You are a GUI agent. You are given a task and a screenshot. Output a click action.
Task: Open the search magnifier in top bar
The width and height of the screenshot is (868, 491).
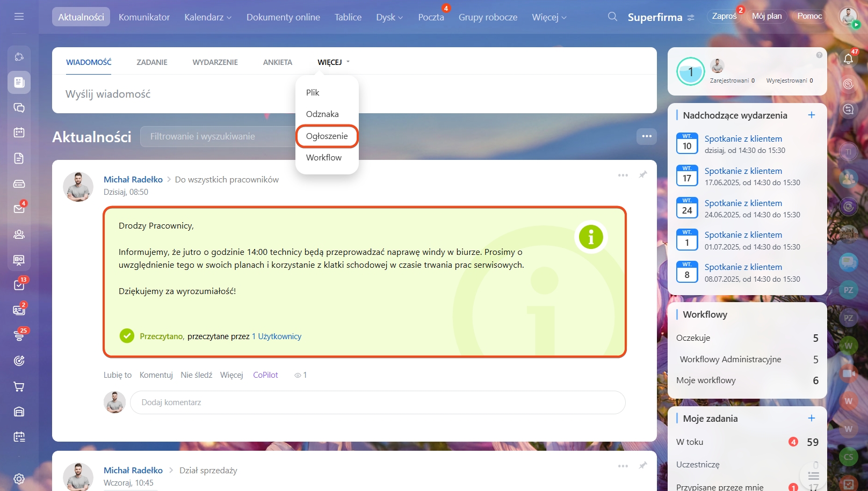[x=612, y=17]
